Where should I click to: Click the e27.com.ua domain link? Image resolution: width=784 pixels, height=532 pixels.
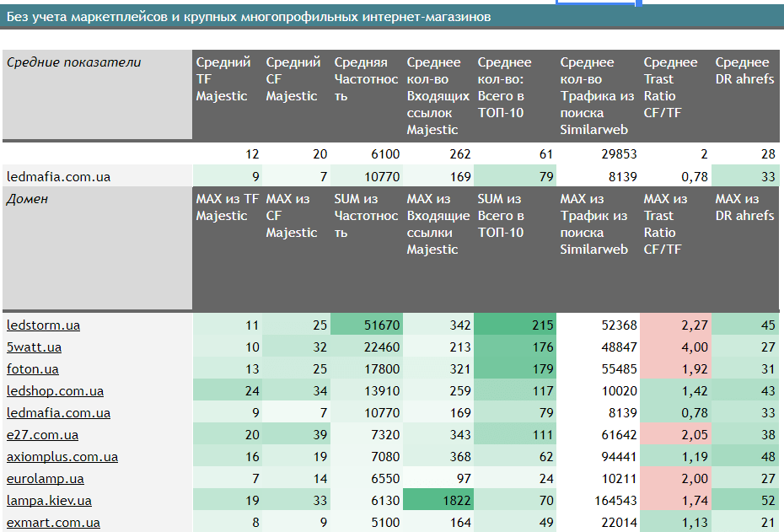coord(42,435)
